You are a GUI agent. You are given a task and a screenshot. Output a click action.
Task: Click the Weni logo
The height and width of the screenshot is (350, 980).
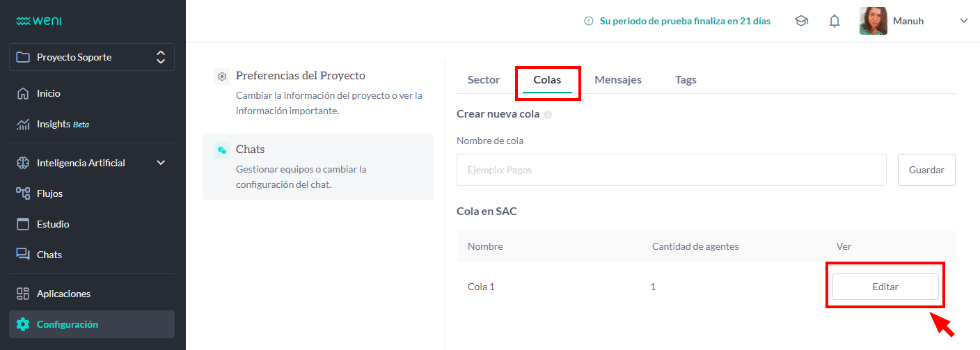(39, 21)
